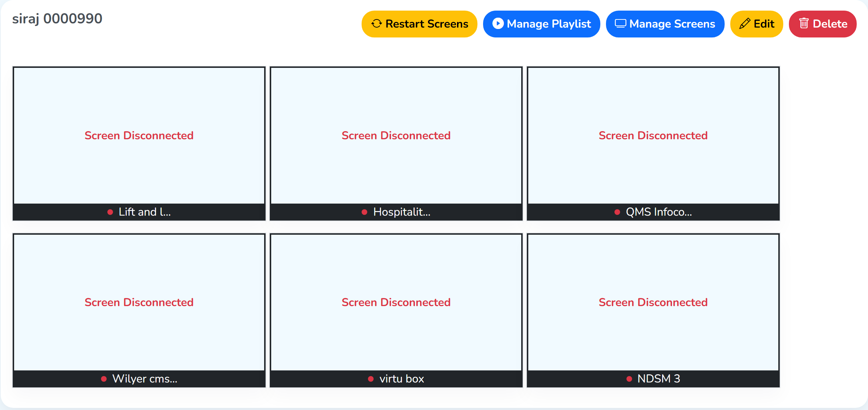868x410 pixels.
Task: Click the Edit button text
Action: [x=764, y=24]
